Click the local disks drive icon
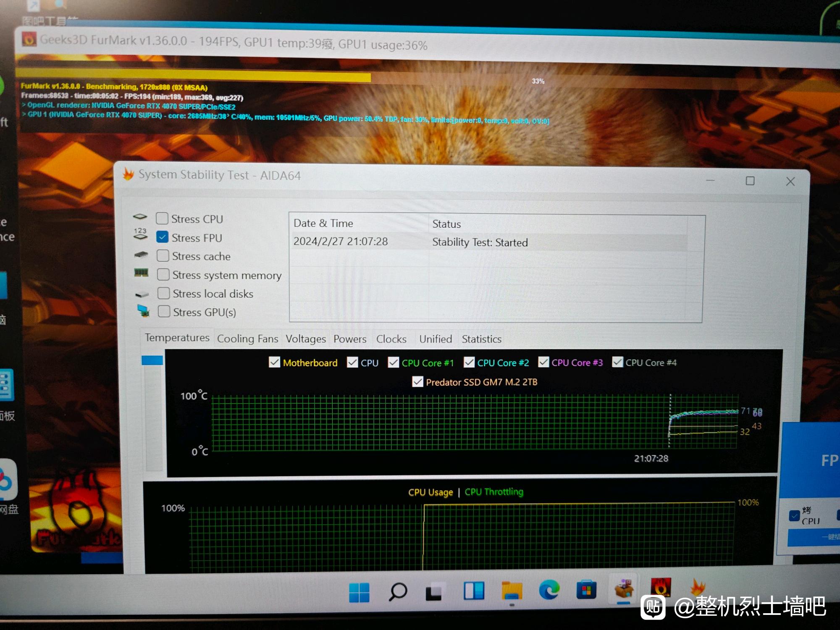The image size is (840, 630). [x=142, y=294]
